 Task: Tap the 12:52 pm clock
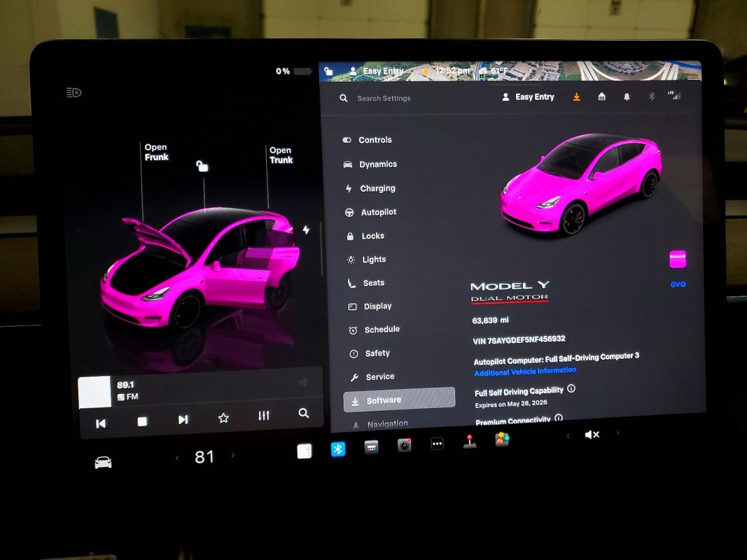[x=452, y=71]
